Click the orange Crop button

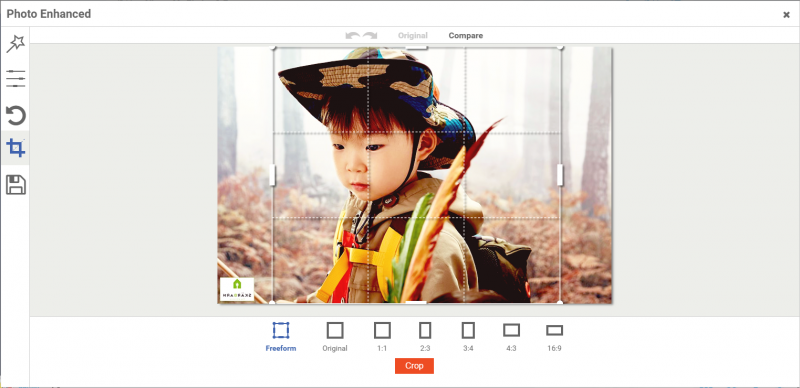coord(414,366)
